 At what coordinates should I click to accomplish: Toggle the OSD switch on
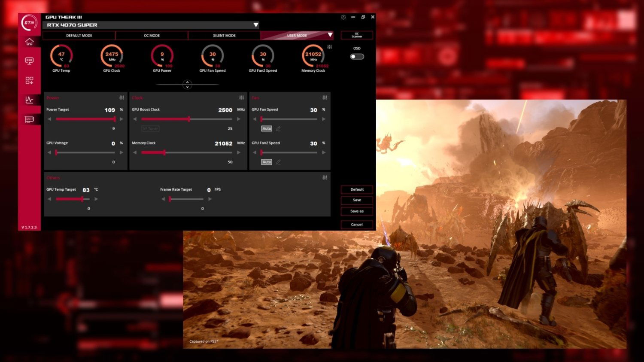(x=357, y=57)
